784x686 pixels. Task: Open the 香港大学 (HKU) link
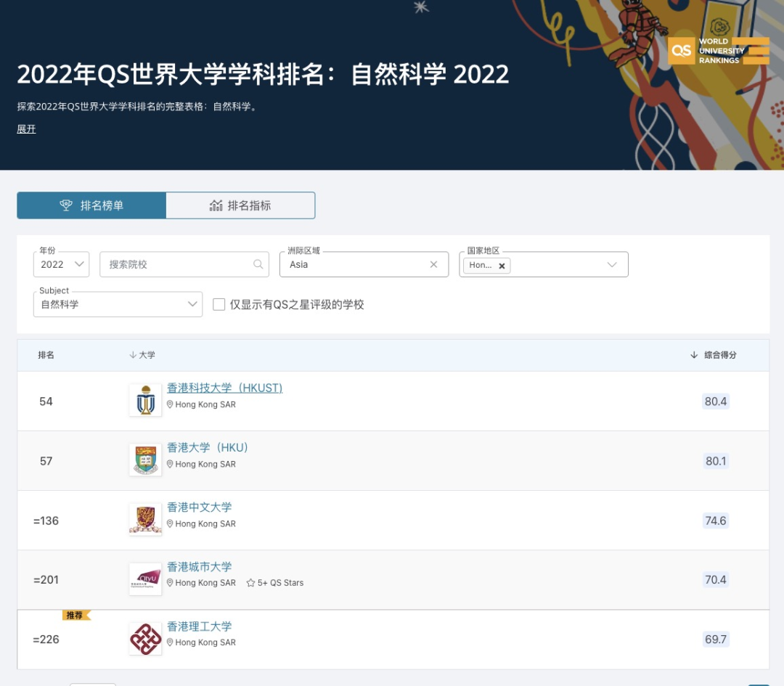208,447
